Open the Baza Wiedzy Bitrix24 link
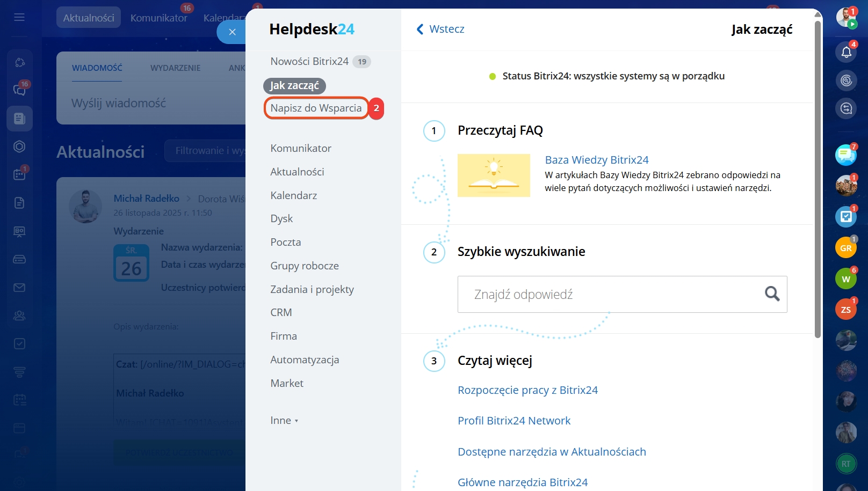Image resolution: width=868 pixels, height=491 pixels. (596, 160)
